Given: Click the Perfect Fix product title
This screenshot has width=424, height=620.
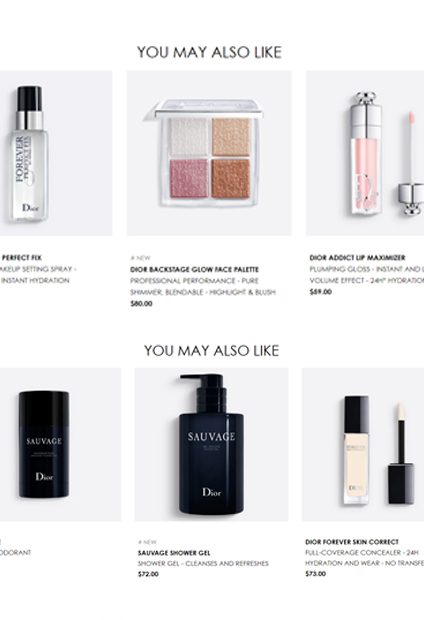Looking at the screenshot, I should pyautogui.click(x=21, y=258).
